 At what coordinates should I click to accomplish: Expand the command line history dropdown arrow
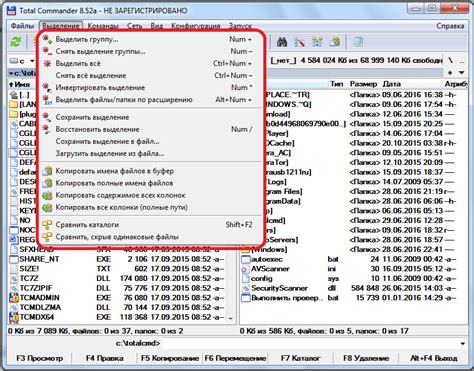(x=462, y=343)
